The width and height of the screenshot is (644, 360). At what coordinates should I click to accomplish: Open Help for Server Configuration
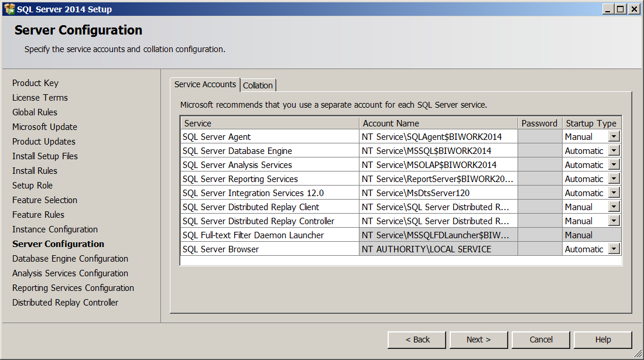[602, 340]
